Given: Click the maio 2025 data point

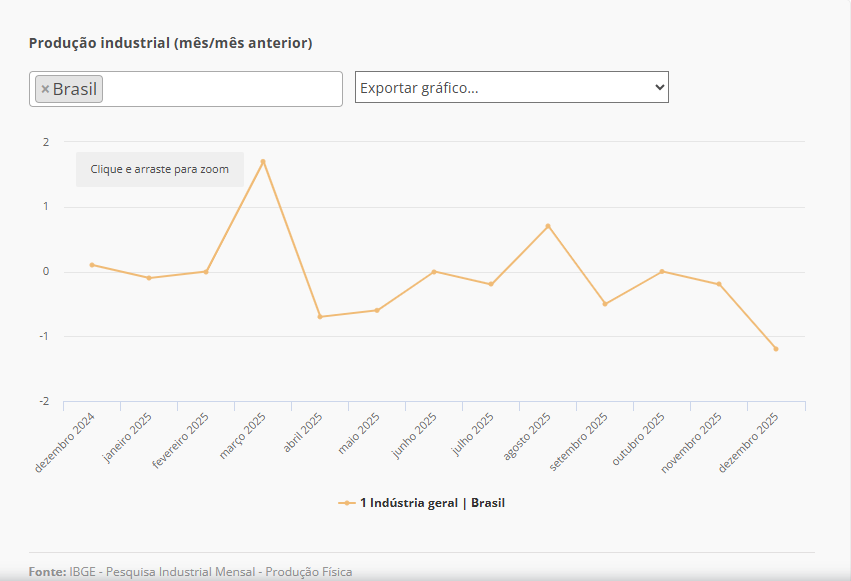Looking at the screenshot, I should pos(377,310).
